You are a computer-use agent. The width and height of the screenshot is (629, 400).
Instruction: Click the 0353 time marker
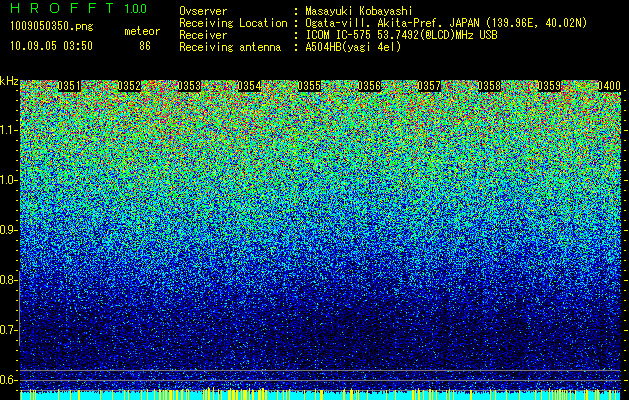pos(189,86)
